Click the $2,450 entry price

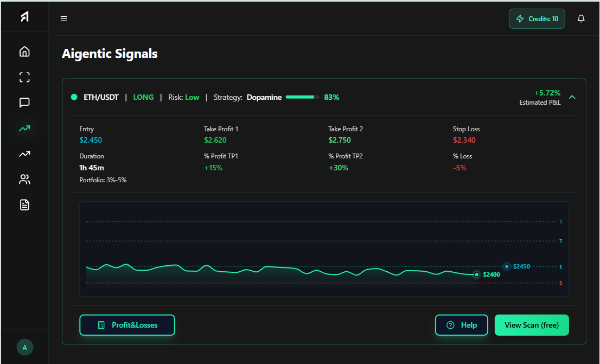91,140
